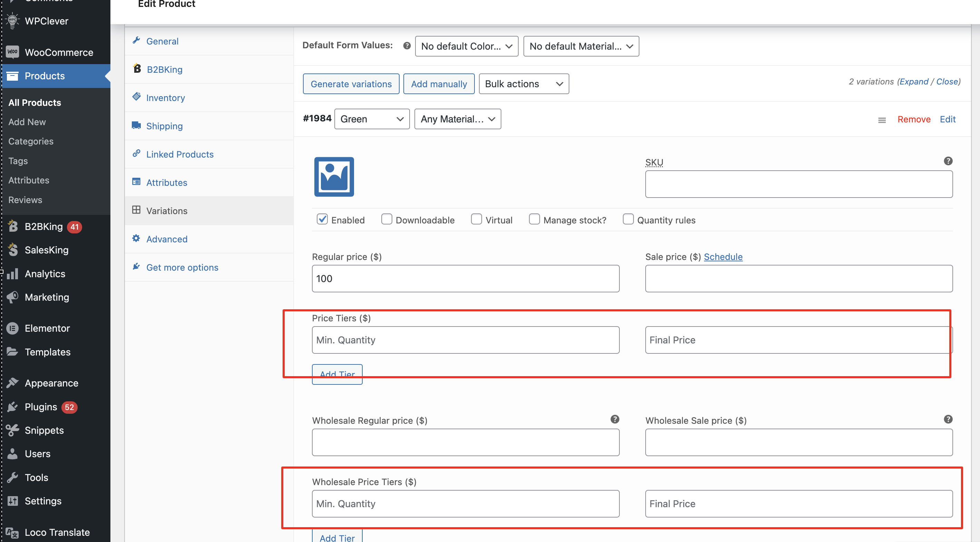The image size is (980, 542).
Task: Click the SKU help question mark icon
Action: pos(948,161)
